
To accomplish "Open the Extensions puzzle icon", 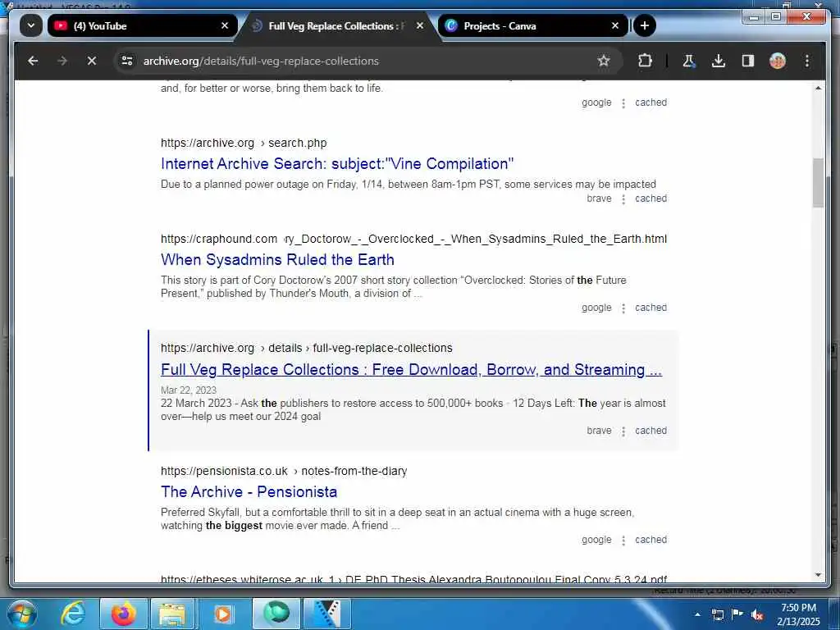I will [645, 61].
